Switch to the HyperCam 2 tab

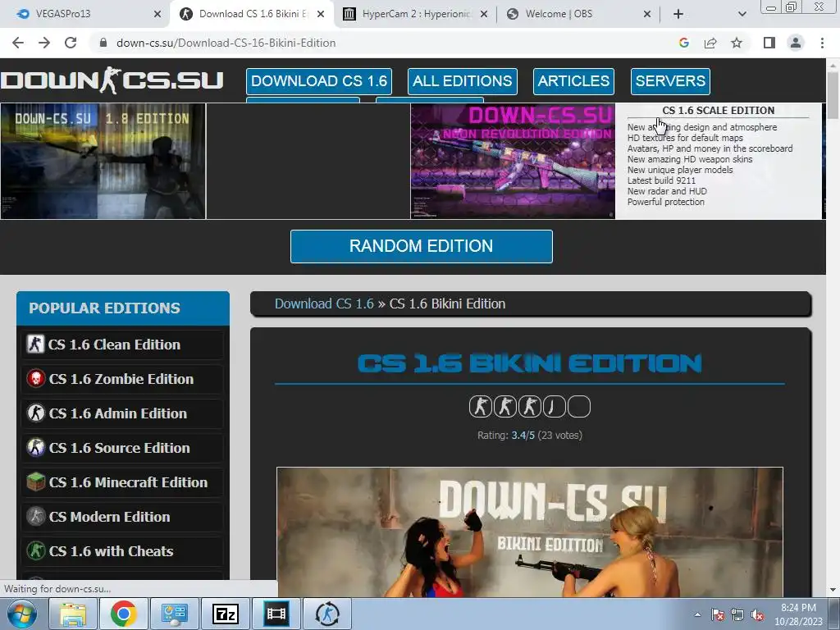click(415, 14)
